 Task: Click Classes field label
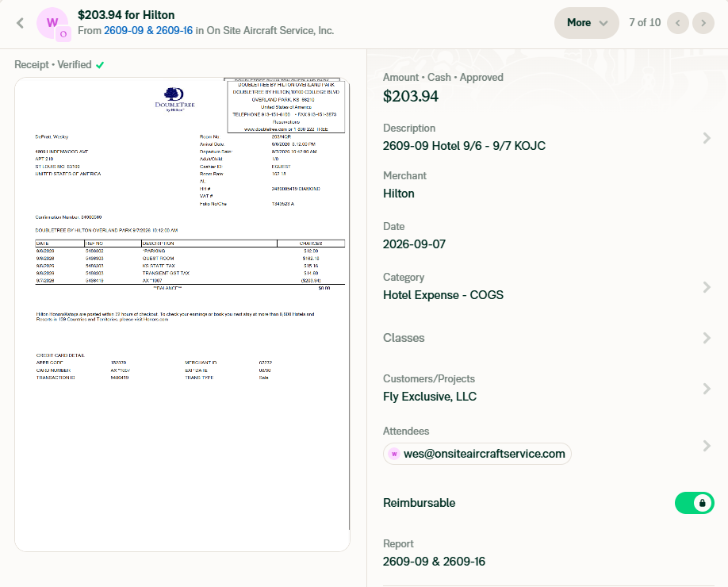[404, 338]
